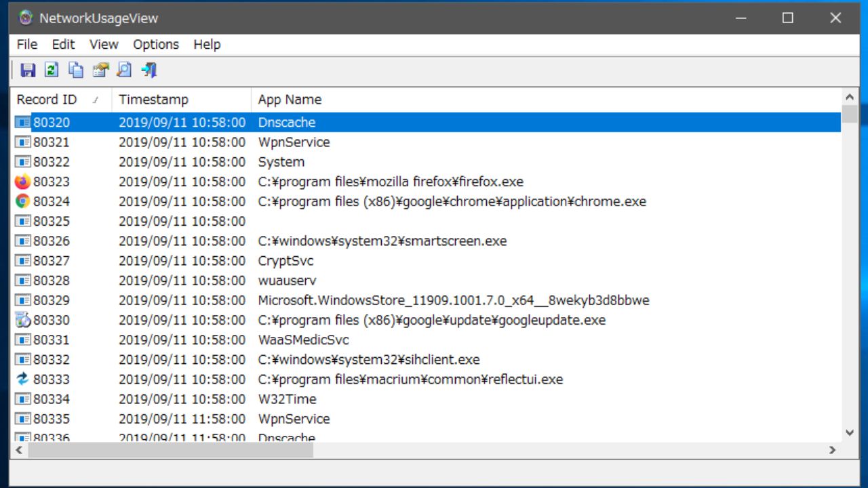Click the record icon beside 80329

click(x=23, y=300)
